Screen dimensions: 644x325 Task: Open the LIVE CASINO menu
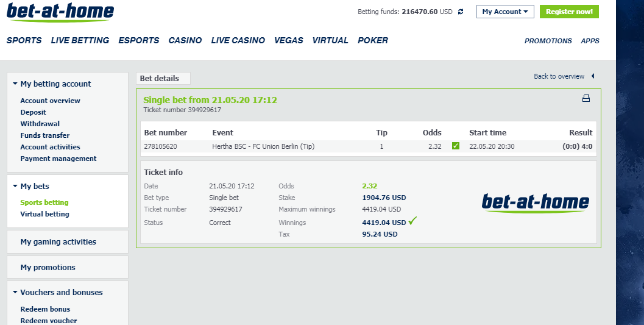point(238,40)
